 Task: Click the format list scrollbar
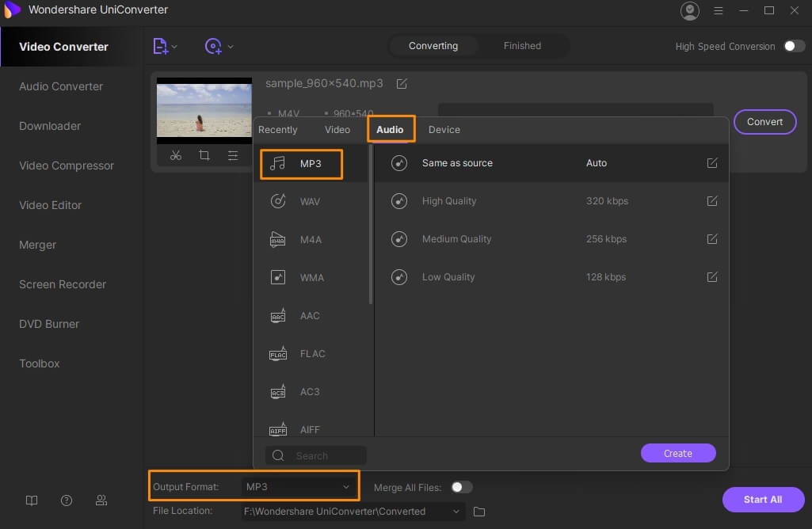click(x=371, y=225)
